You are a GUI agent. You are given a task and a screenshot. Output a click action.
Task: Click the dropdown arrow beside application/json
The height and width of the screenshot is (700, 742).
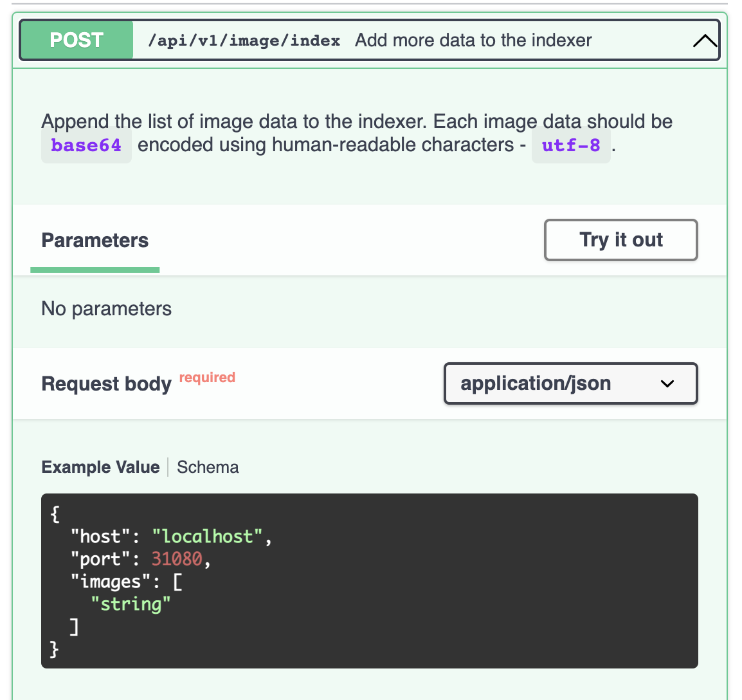tap(667, 384)
